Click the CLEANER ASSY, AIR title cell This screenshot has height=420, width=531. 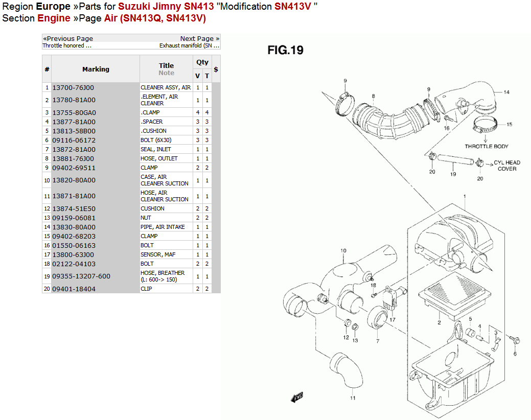(x=166, y=87)
